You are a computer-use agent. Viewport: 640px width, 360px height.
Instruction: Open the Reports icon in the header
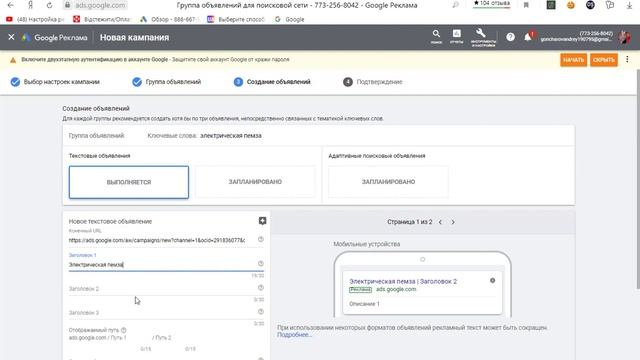[x=457, y=36]
